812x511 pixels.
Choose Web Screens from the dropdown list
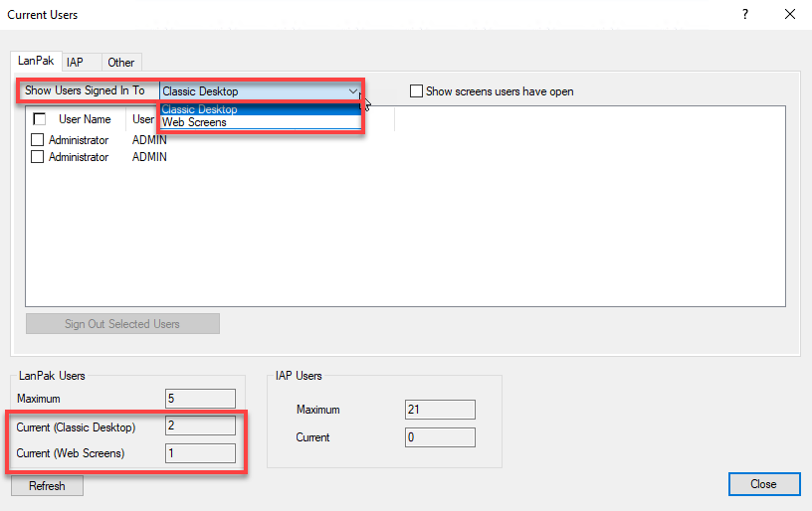click(260, 122)
